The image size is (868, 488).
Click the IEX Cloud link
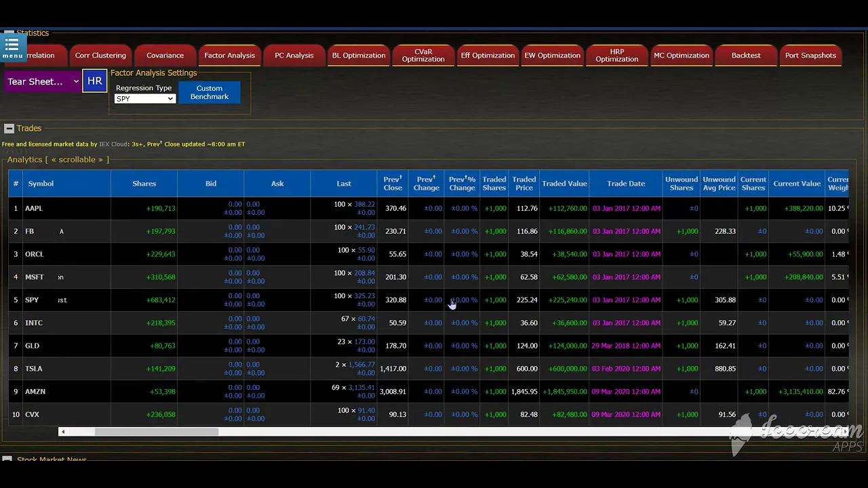click(x=114, y=144)
